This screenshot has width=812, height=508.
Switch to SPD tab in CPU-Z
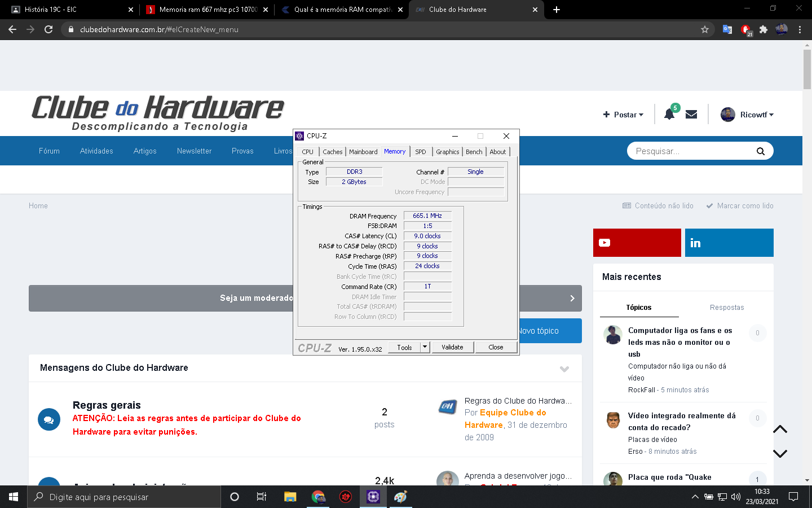pyautogui.click(x=421, y=152)
